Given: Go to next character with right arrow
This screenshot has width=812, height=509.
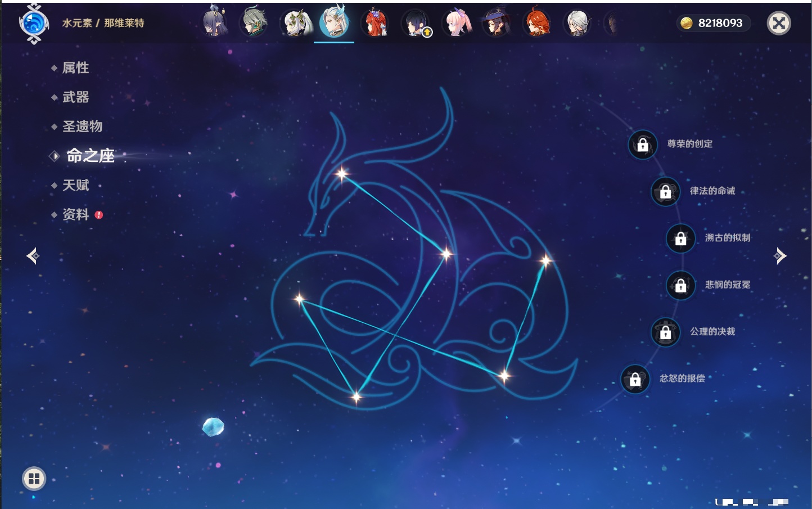Looking at the screenshot, I should [x=780, y=256].
